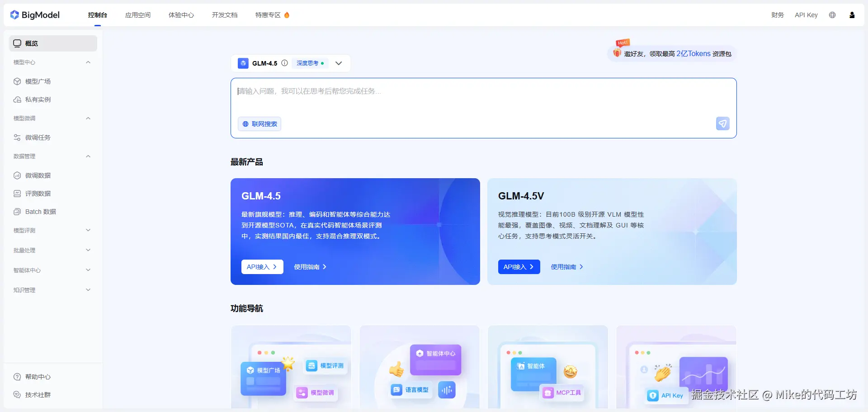Open the 应用空间 tab
Image resolution: width=868 pixels, height=412 pixels.
tap(138, 15)
